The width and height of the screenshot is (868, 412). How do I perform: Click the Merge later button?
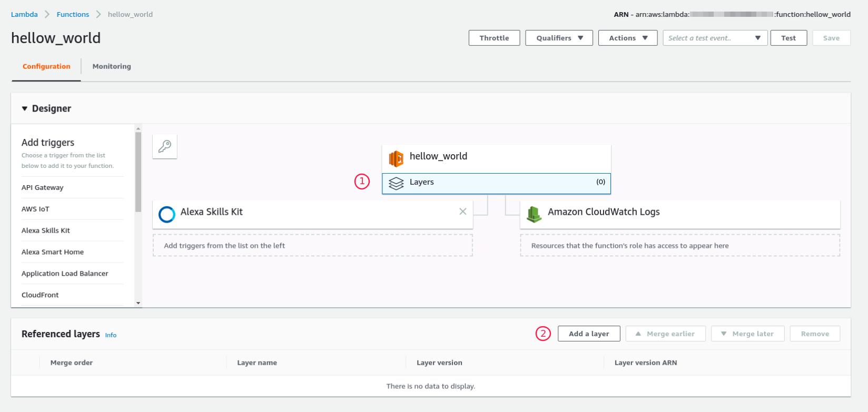click(x=747, y=334)
